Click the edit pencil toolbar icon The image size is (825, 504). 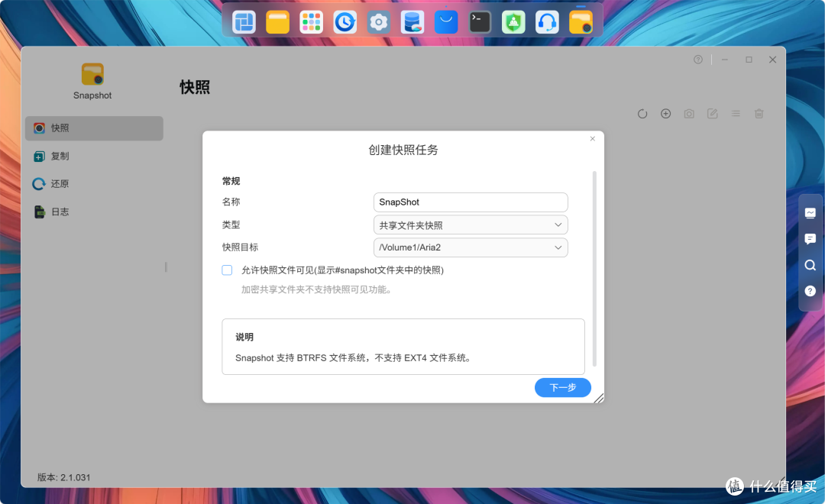(x=713, y=114)
